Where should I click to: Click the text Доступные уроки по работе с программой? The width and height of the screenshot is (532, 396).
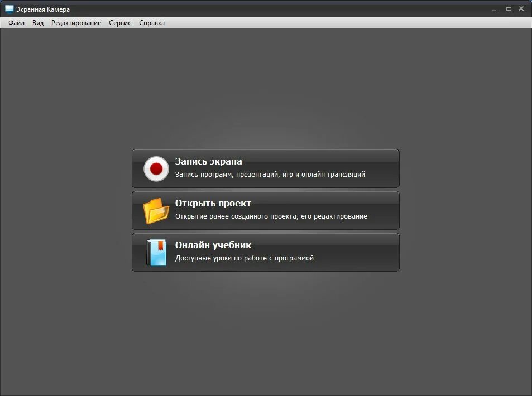coord(245,258)
